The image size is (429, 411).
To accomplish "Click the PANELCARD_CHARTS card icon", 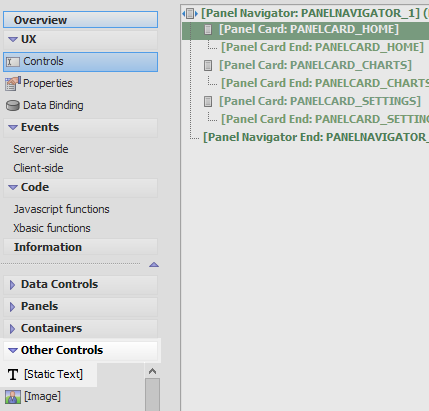I will (208, 65).
